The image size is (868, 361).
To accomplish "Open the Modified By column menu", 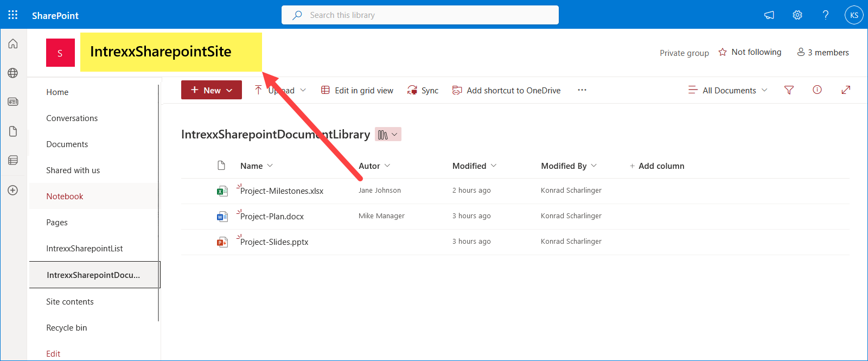I will point(569,166).
